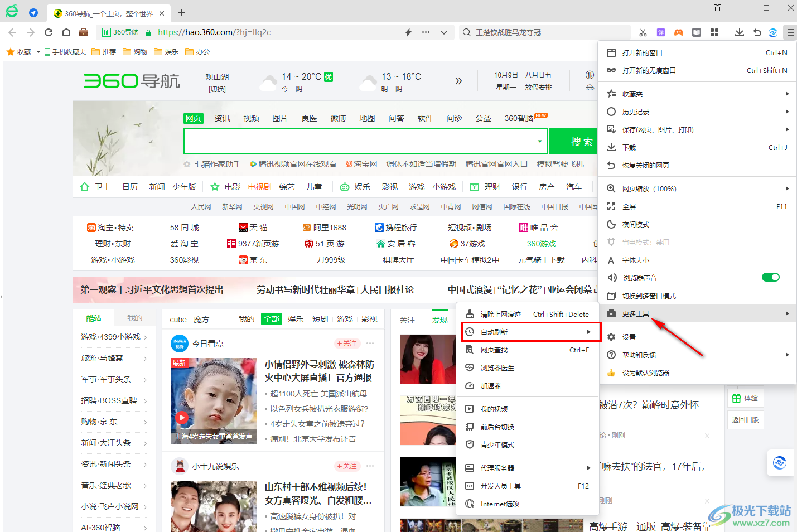Open 携程旅行 link
This screenshot has width=797, height=532.
coord(396,228)
